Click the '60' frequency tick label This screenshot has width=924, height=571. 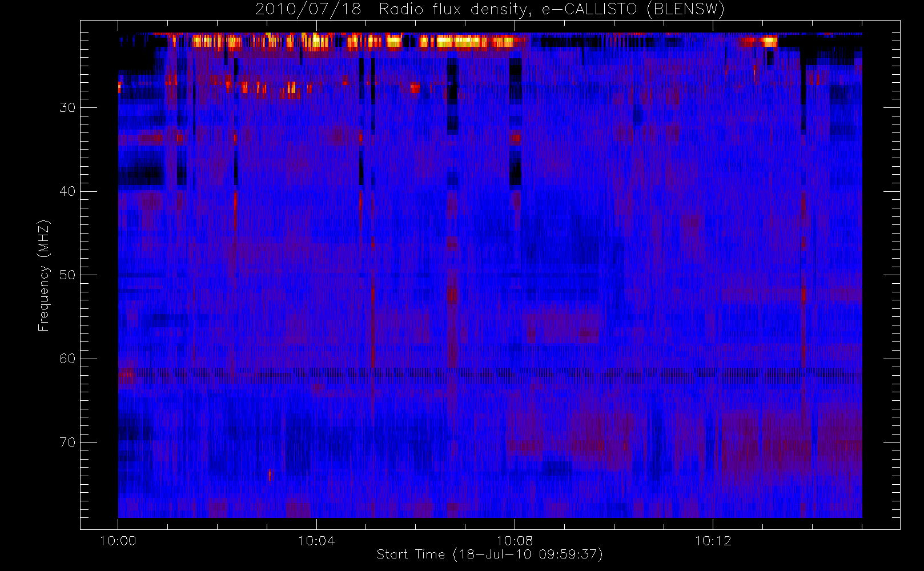(x=67, y=359)
